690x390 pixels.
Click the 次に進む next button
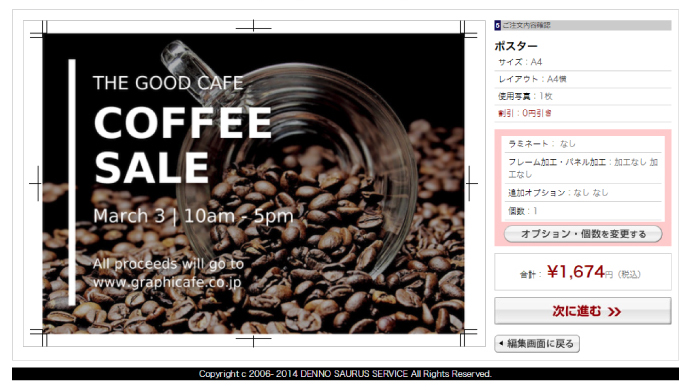pos(583,311)
